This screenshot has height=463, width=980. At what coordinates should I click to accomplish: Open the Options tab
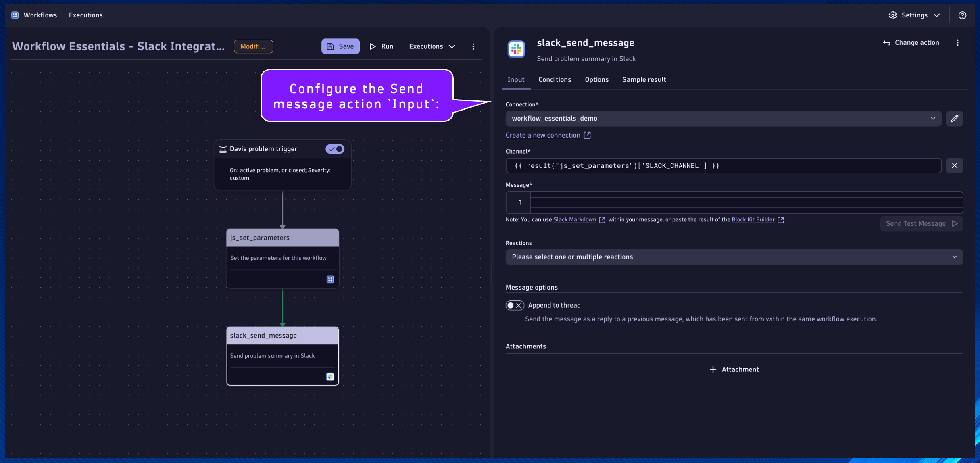pos(596,79)
